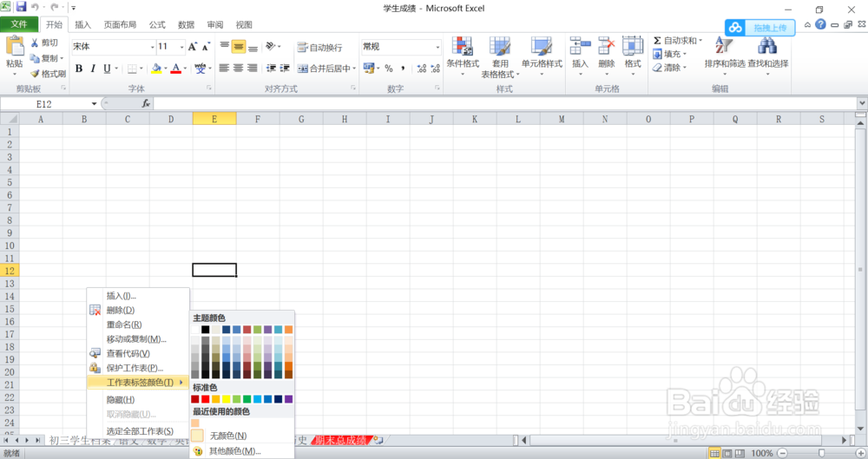Click the formula bar input field
868x459 pixels.
(x=505, y=103)
